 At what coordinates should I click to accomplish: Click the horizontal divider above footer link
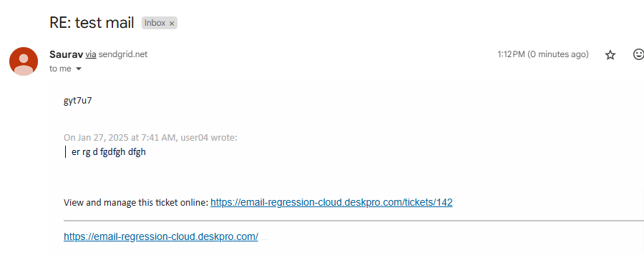pyautogui.click(x=353, y=221)
